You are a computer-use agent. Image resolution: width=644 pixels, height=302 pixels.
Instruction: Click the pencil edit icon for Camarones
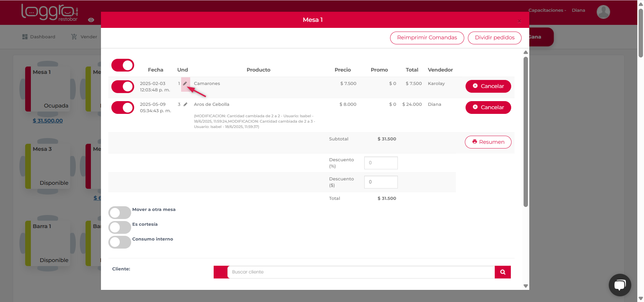point(185,84)
